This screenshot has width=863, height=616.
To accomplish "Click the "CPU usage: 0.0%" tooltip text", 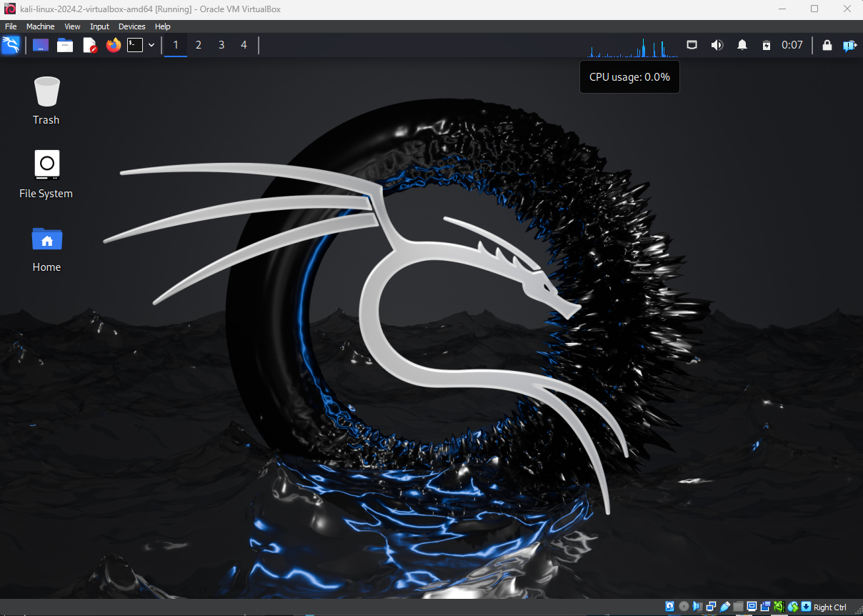I will [x=629, y=77].
